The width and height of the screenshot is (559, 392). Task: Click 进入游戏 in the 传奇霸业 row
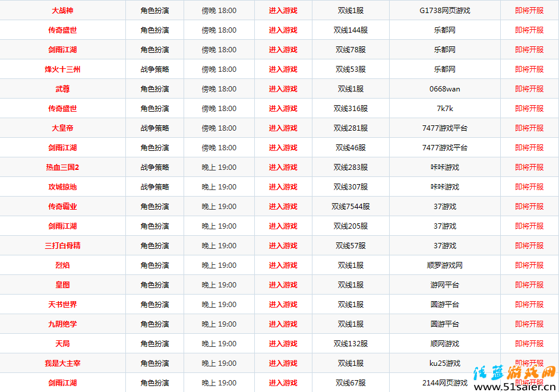(x=283, y=207)
